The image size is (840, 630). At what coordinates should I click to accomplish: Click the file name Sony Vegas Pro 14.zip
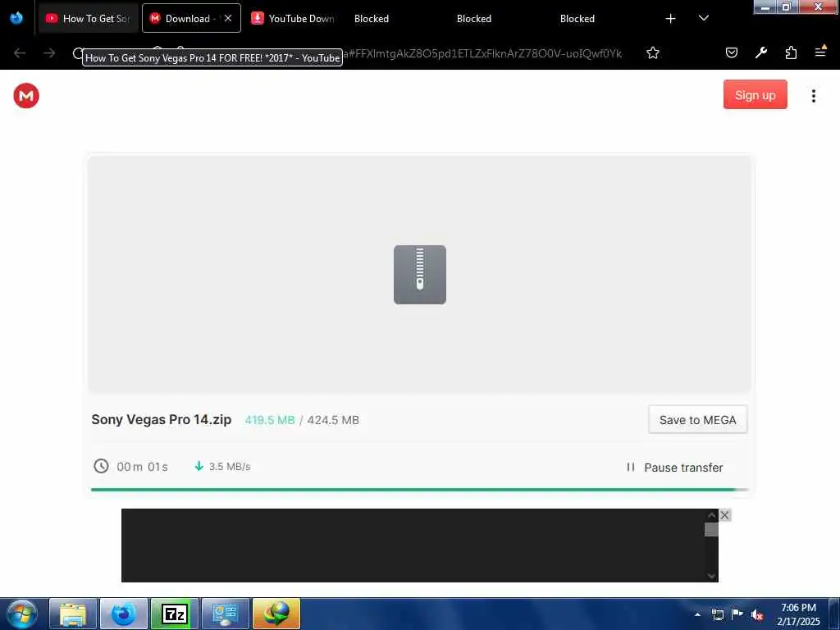coord(162,419)
